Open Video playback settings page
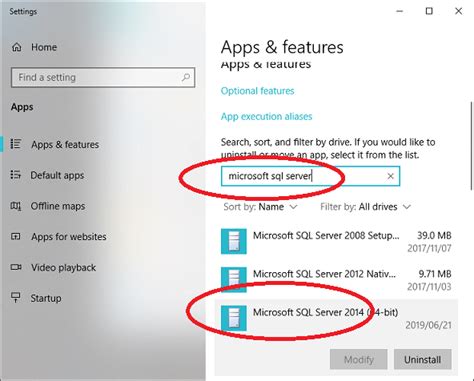The image size is (474, 381). pos(63,267)
